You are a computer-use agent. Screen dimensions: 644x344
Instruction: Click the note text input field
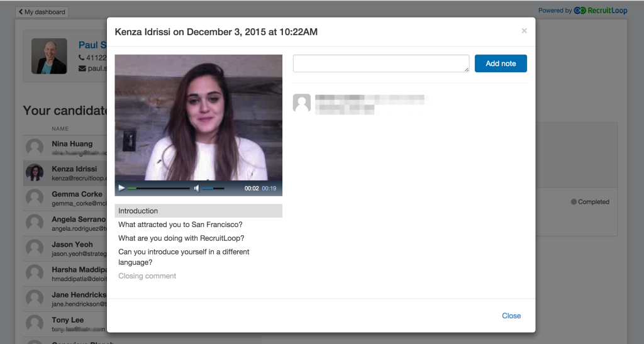pyautogui.click(x=381, y=64)
